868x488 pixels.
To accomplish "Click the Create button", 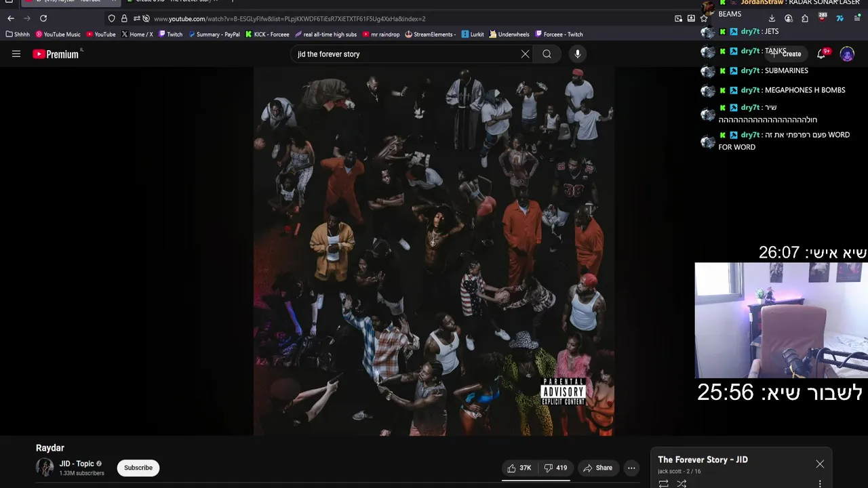I will [x=787, y=54].
